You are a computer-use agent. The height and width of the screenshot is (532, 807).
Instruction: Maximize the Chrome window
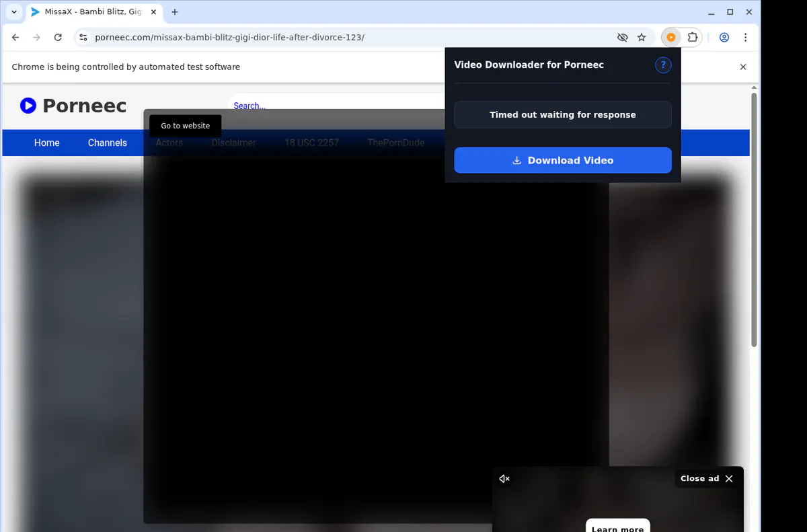click(730, 12)
